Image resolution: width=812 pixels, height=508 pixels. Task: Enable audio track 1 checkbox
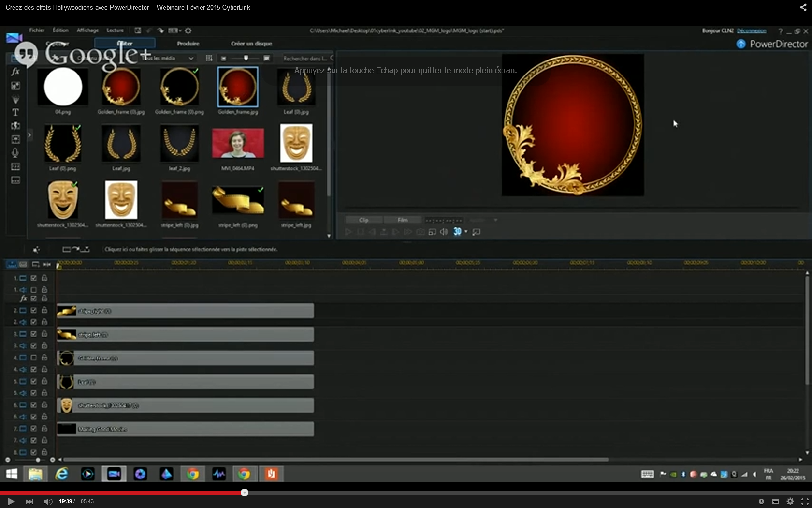(x=34, y=290)
